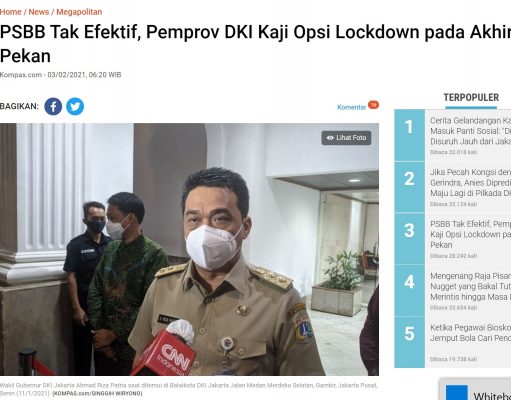The width and height of the screenshot is (511, 400).
Task: Share the article on Twitter
Action: coord(75,106)
